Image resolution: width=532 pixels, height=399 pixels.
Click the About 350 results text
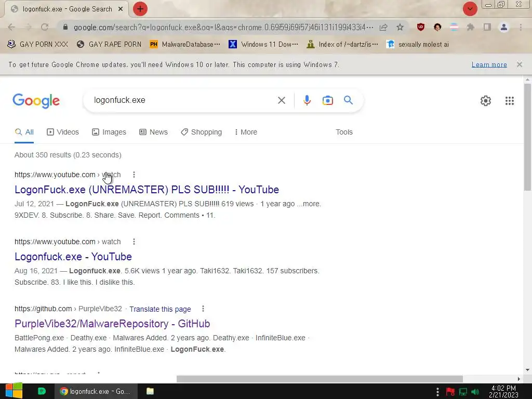[68, 155]
